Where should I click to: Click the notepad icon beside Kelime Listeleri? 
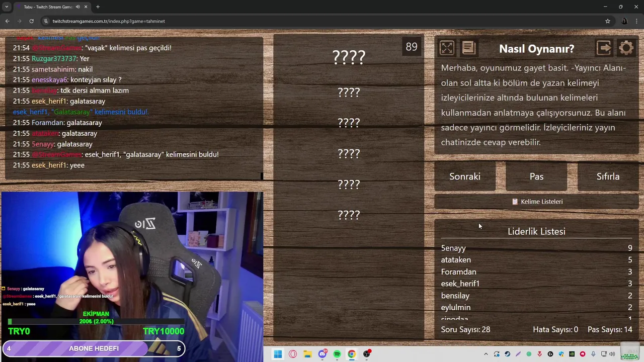click(x=515, y=202)
